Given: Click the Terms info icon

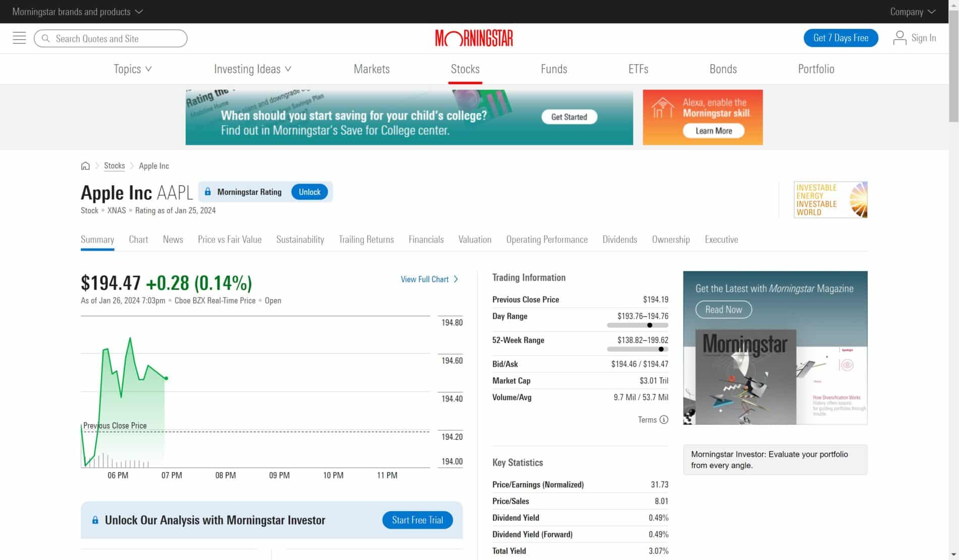Looking at the screenshot, I should tap(664, 420).
